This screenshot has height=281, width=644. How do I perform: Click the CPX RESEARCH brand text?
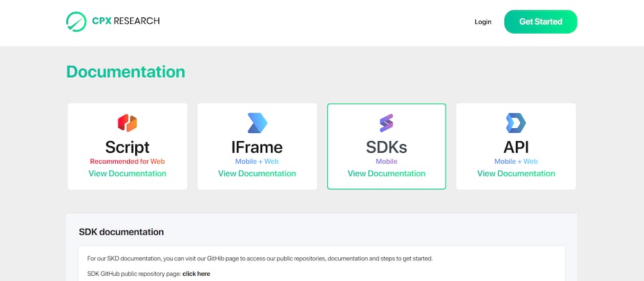click(x=126, y=21)
